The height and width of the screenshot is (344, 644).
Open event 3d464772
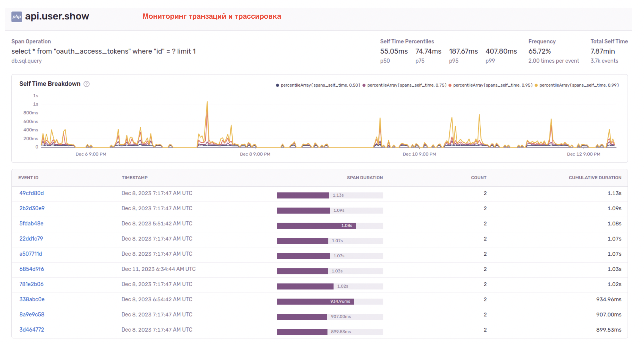pos(32,330)
